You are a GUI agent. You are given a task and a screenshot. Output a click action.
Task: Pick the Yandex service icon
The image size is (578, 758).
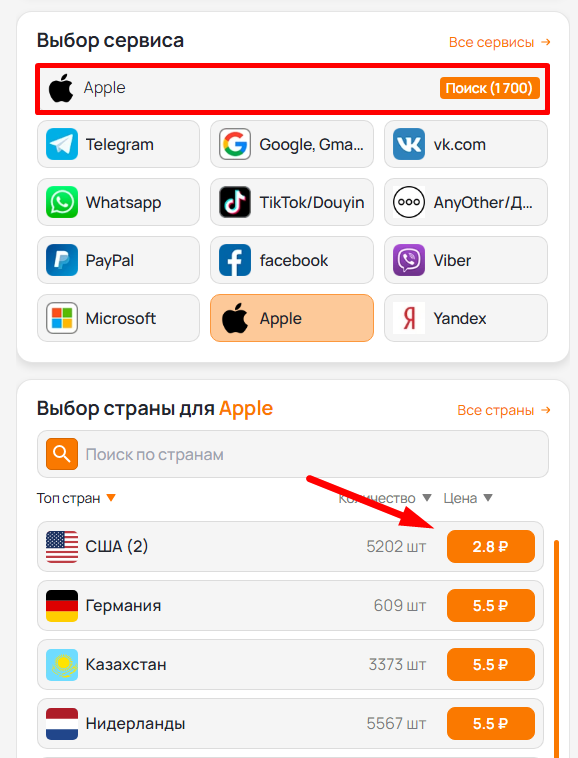click(x=409, y=318)
